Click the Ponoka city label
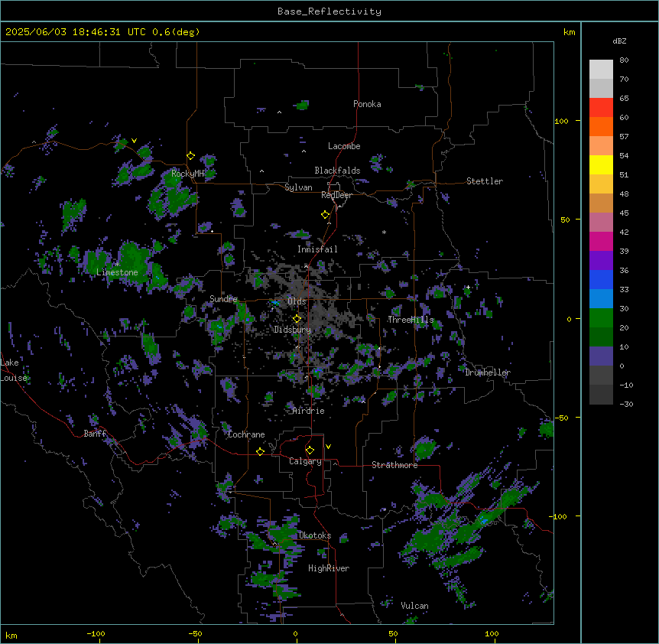 [x=367, y=104]
